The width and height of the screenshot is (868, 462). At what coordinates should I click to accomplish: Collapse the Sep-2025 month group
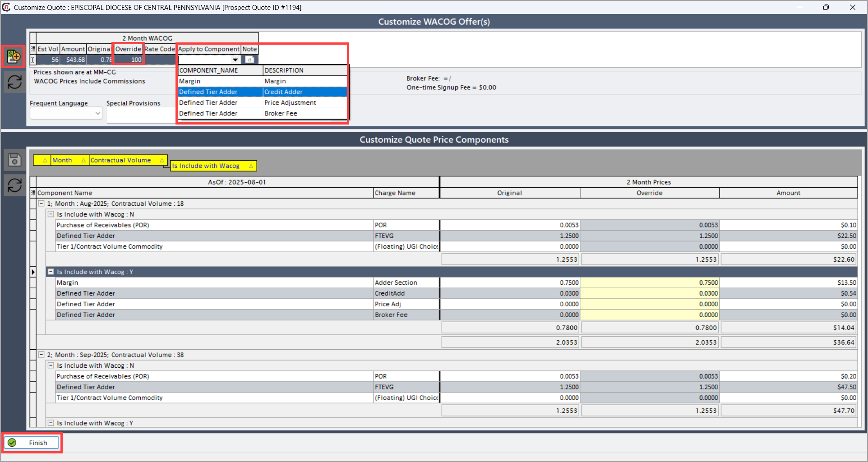41,355
